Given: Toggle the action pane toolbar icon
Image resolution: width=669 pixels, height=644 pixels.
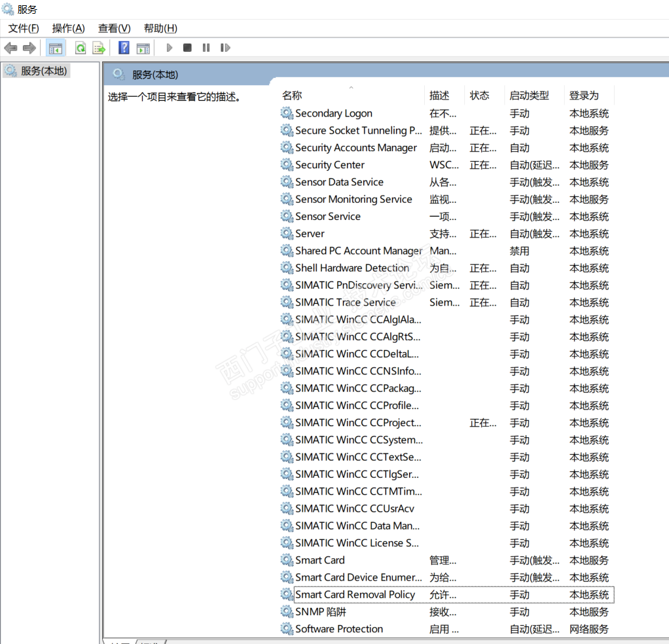Looking at the screenshot, I should pos(143,48).
